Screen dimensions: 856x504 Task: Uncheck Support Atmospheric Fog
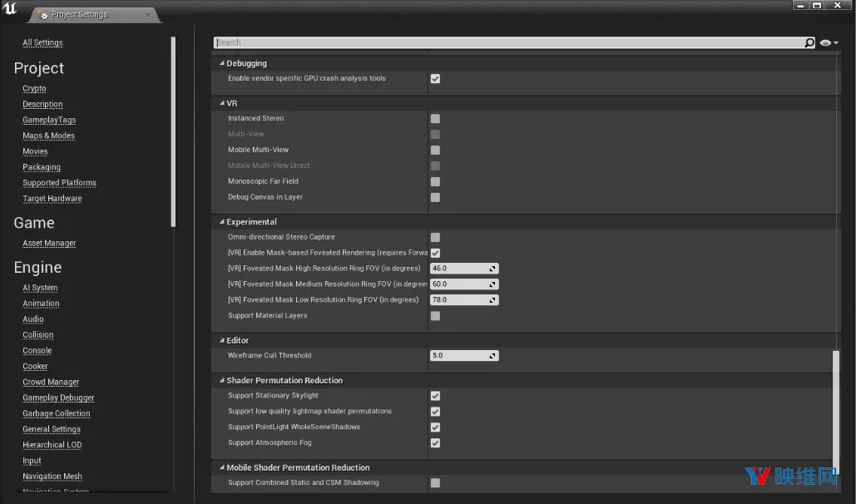[435, 442]
